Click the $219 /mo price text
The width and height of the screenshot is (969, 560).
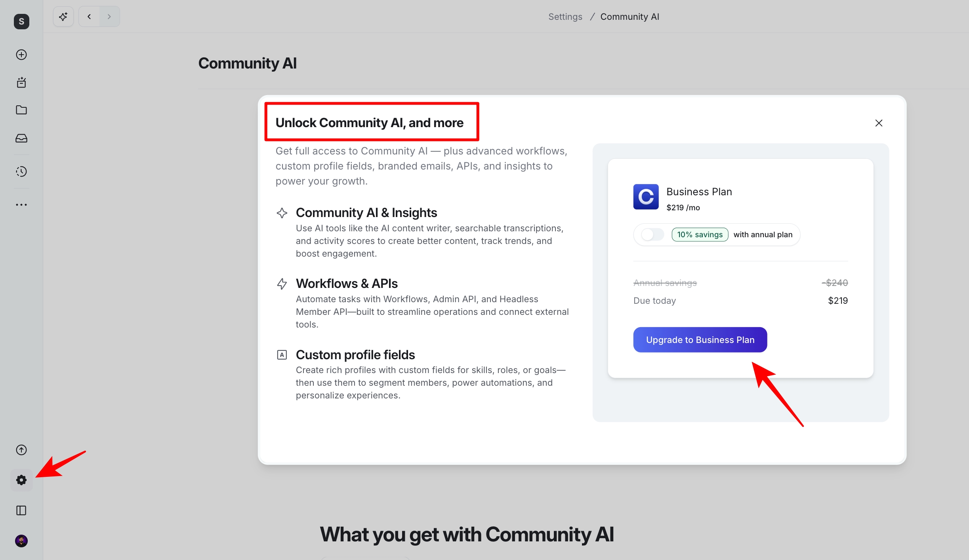point(683,208)
